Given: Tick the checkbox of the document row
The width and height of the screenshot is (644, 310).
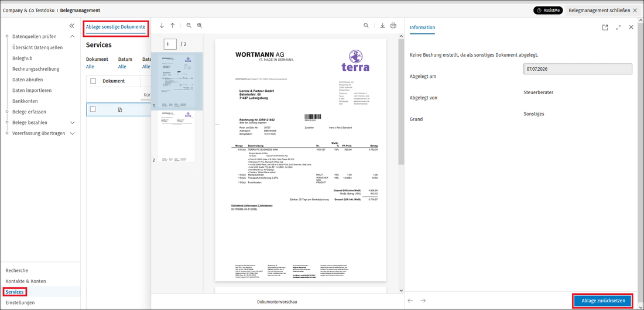Looking at the screenshot, I should (93, 109).
